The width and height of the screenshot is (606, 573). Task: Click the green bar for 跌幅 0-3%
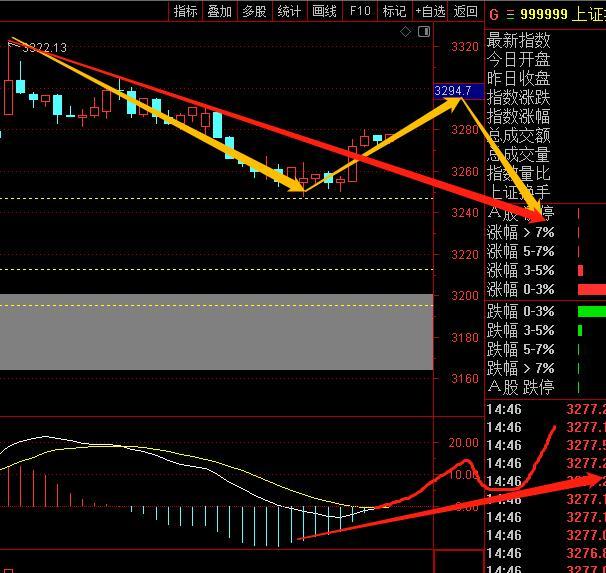[592, 311]
